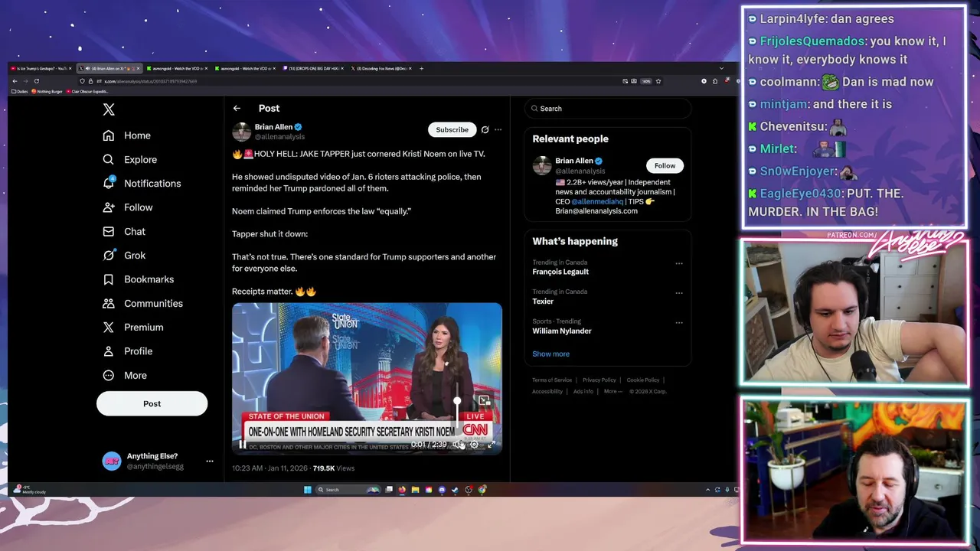Open Firefox from the taskbar
Viewport: 980px width, 551px height.
tap(402, 490)
